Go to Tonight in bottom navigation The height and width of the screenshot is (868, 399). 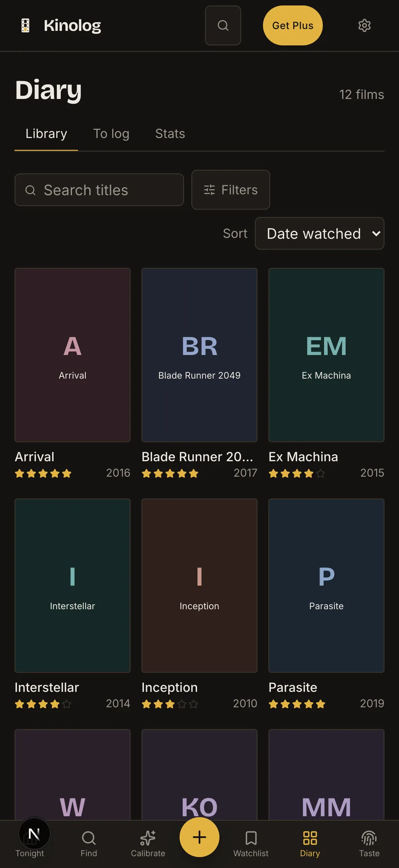tap(30, 843)
